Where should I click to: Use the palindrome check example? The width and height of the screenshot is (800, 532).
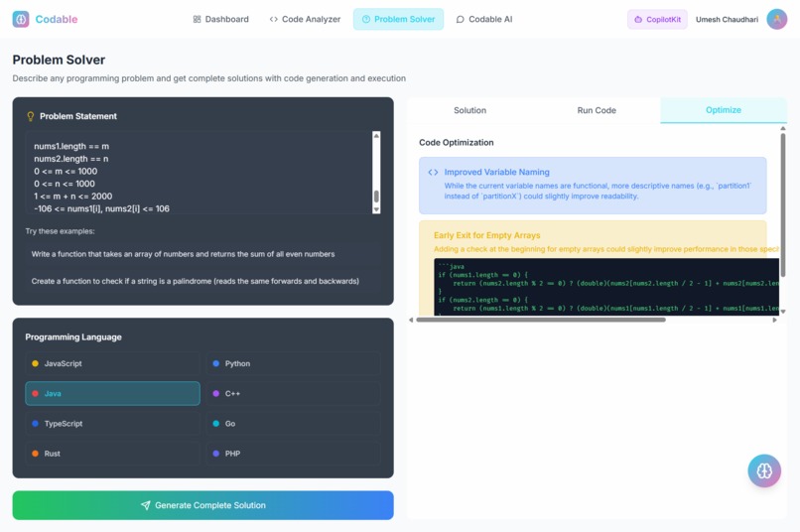[203, 281]
